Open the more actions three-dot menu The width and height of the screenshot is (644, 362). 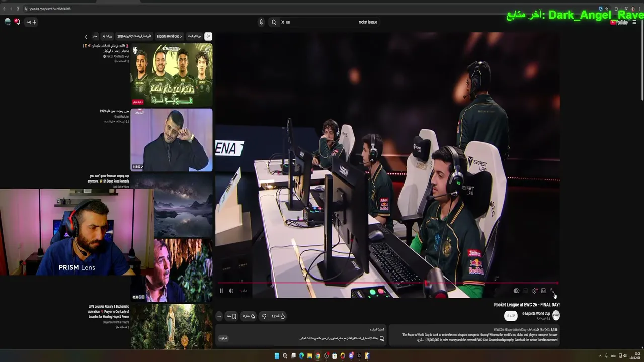(219, 316)
